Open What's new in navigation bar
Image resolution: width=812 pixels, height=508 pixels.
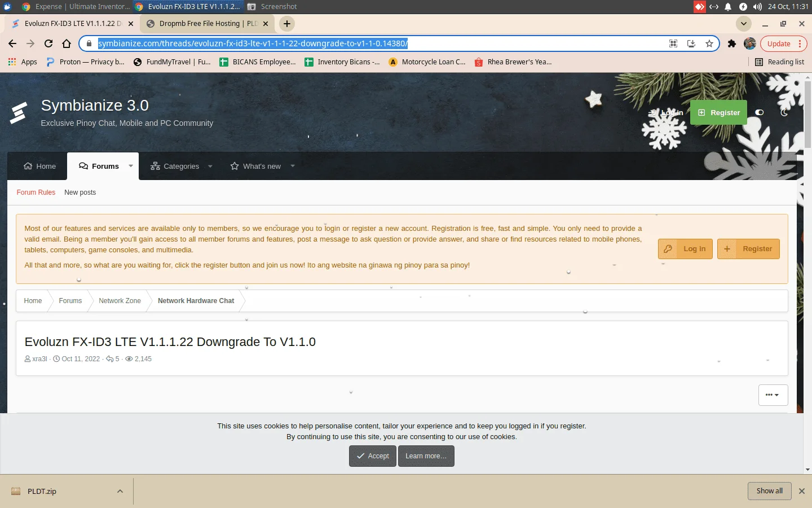tap(255, 166)
